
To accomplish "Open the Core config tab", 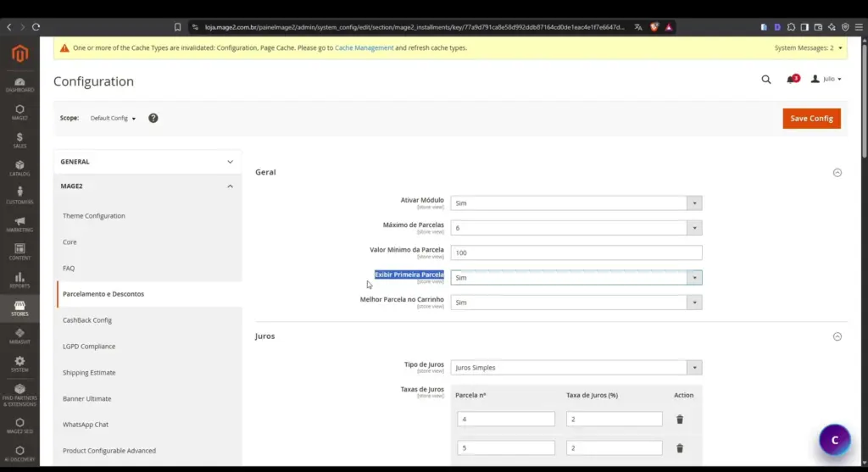I will click(70, 242).
